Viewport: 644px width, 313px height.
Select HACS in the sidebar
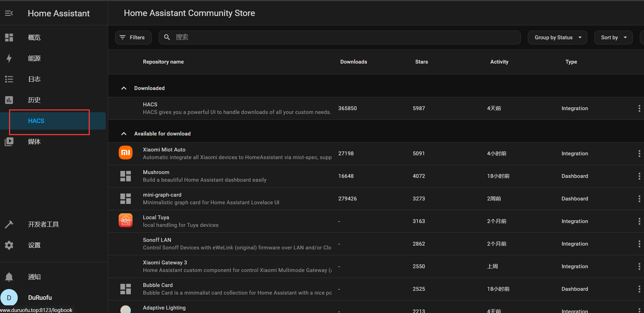click(x=36, y=121)
